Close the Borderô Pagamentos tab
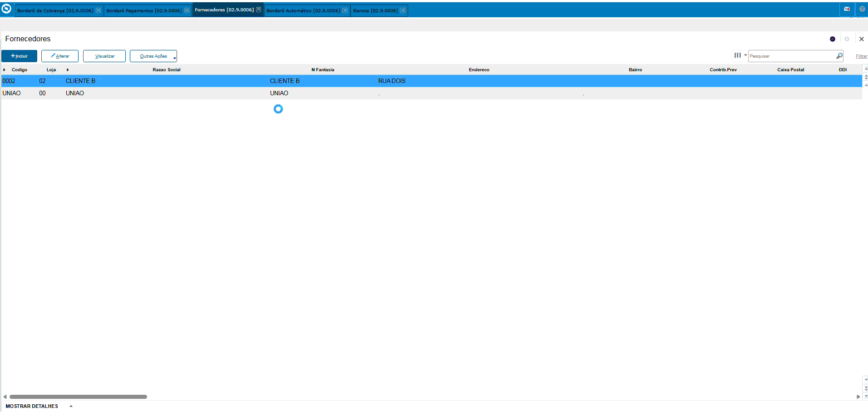The image size is (868, 412). tap(187, 10)
